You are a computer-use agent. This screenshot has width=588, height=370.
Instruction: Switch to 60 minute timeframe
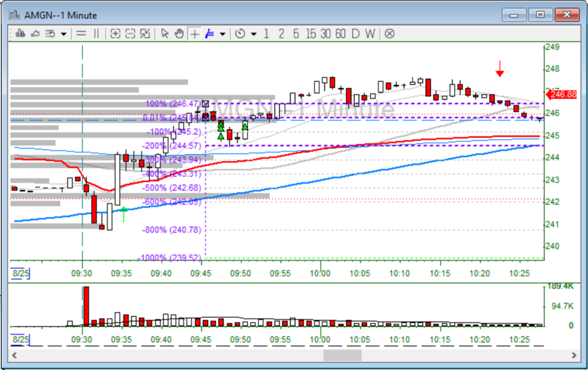(x=340, y=34)
